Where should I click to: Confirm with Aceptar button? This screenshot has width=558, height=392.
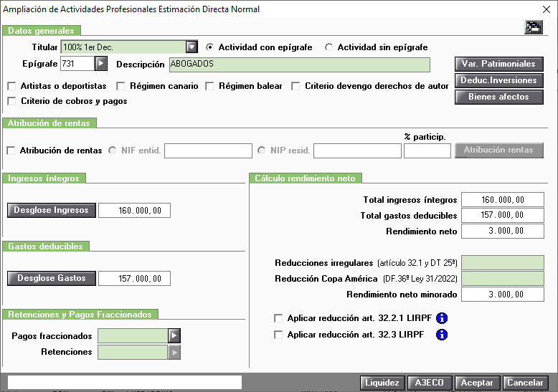[477, 383]
